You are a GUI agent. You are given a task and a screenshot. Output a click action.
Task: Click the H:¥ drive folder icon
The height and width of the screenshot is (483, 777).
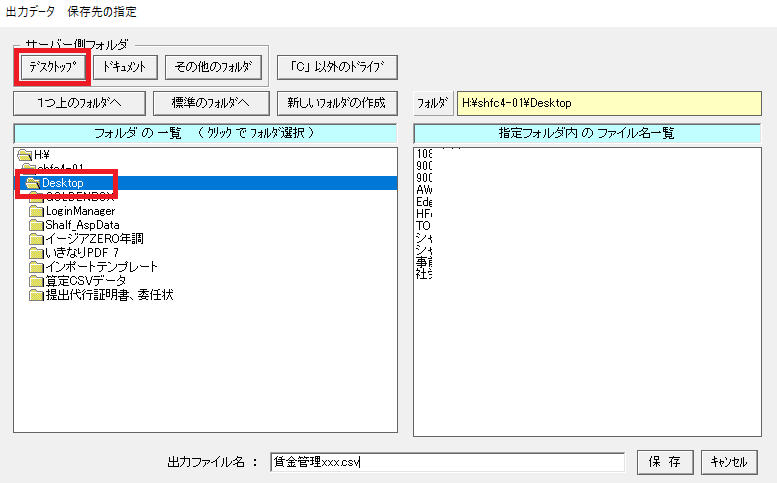[x=25, y=155]
